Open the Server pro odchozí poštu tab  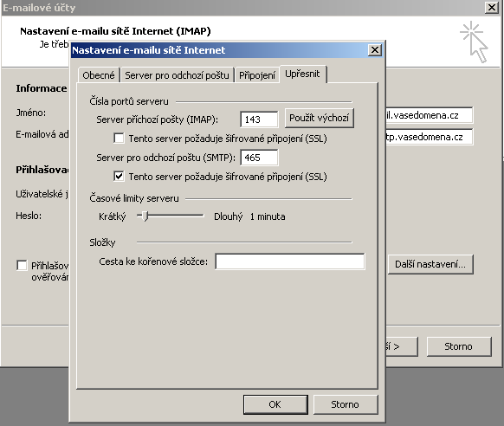(178, 75)
